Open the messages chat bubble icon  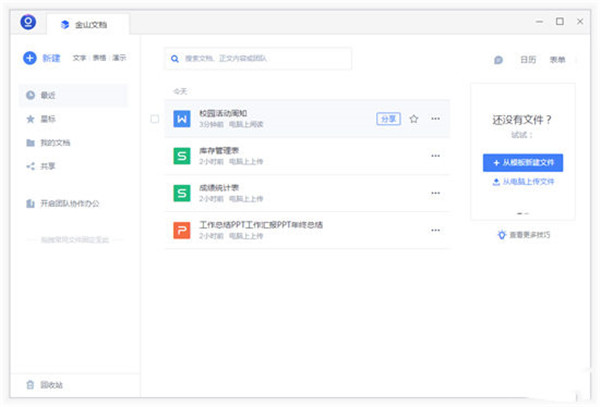[x=498, y=60]
